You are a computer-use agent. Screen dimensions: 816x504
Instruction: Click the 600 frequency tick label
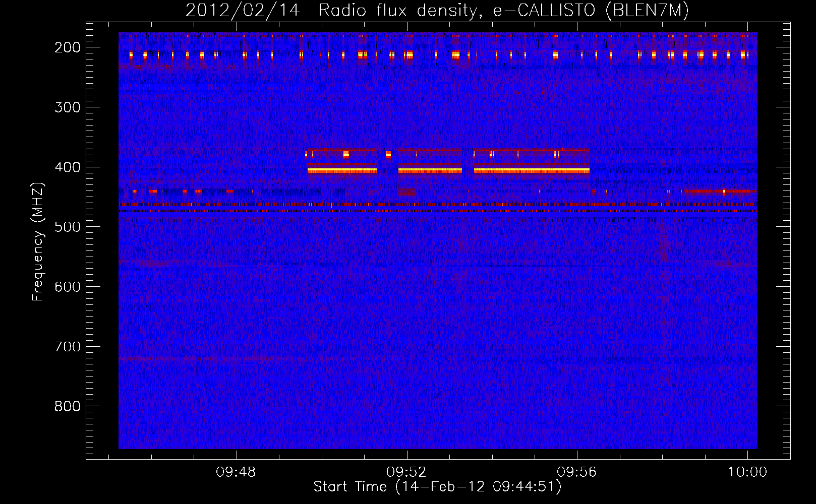click(x=68, y=287)
